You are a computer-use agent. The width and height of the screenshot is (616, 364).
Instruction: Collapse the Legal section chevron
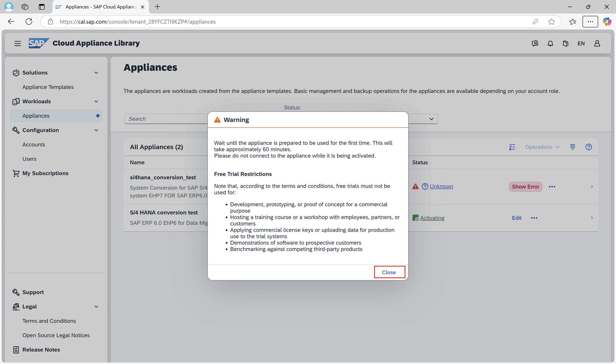(96, 307)
